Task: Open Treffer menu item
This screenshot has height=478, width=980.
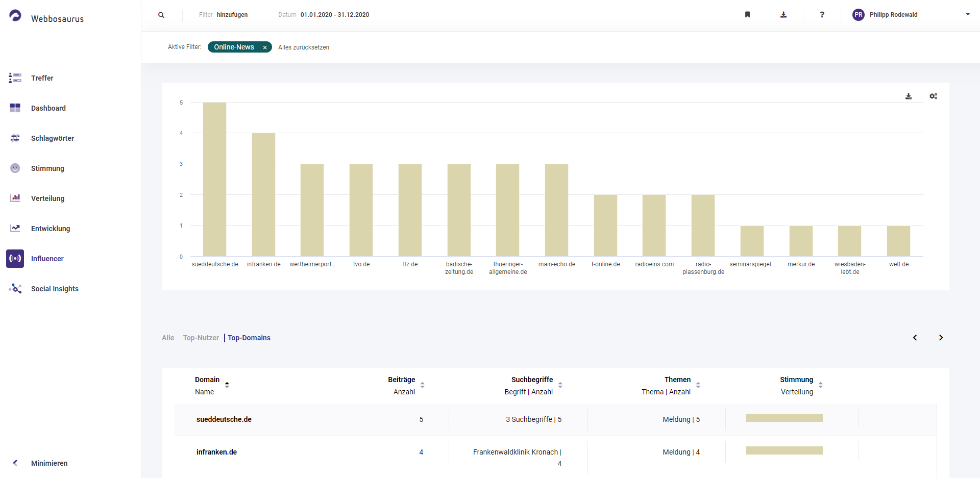Action: [x=42, y=78]
